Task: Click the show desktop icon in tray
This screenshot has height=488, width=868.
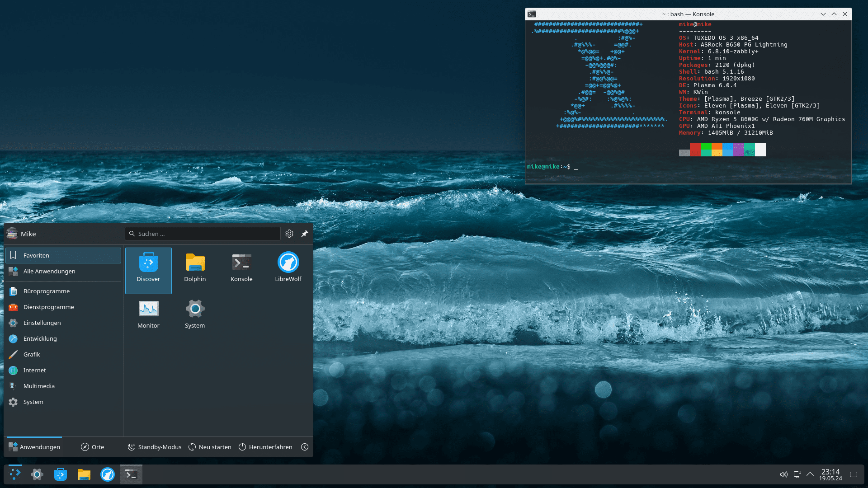Action: pos(854,474)
